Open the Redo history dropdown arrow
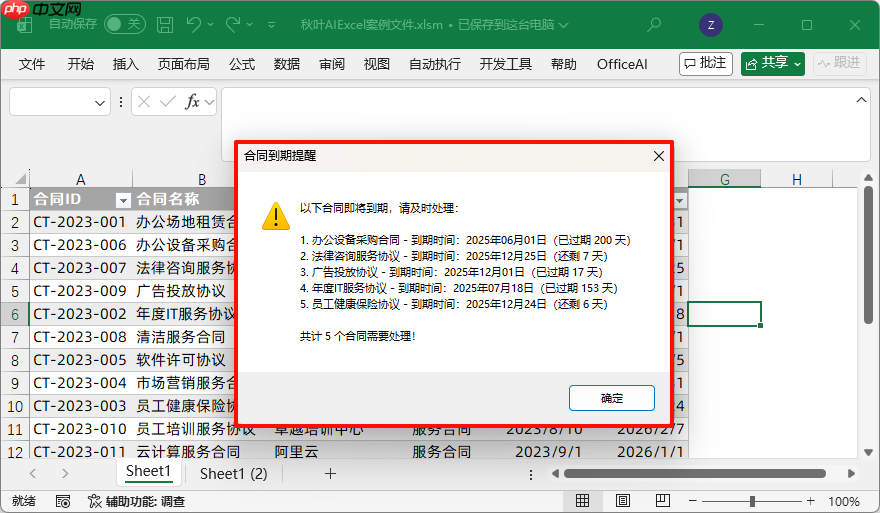This screenshot has height=513, width=880. [250, 25]
